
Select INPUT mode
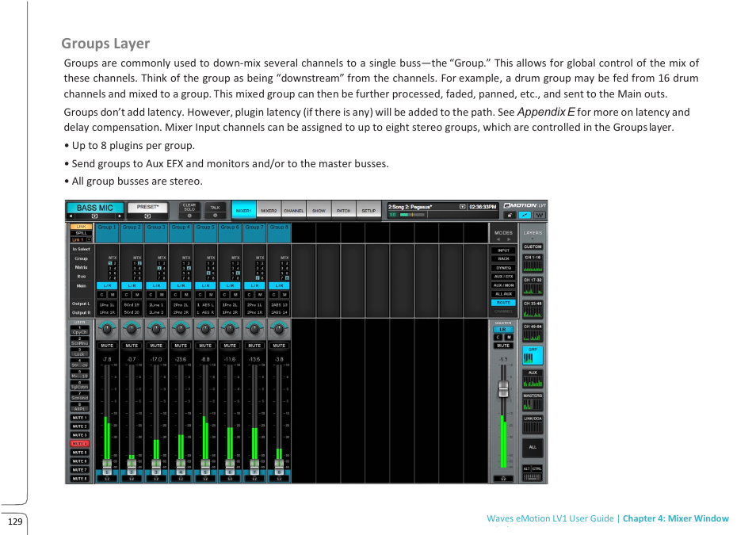pos(503,250)
